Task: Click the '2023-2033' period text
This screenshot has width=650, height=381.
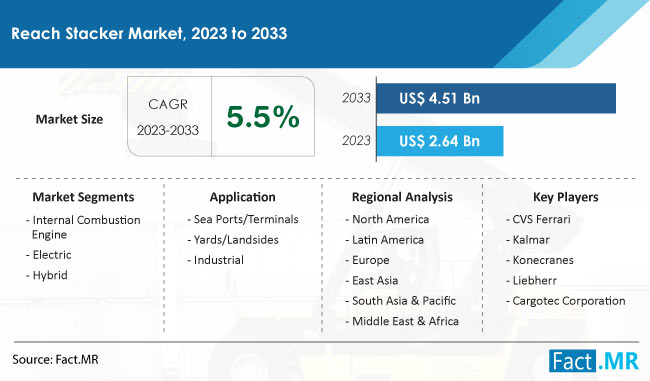Action: (x=168, y=130)
